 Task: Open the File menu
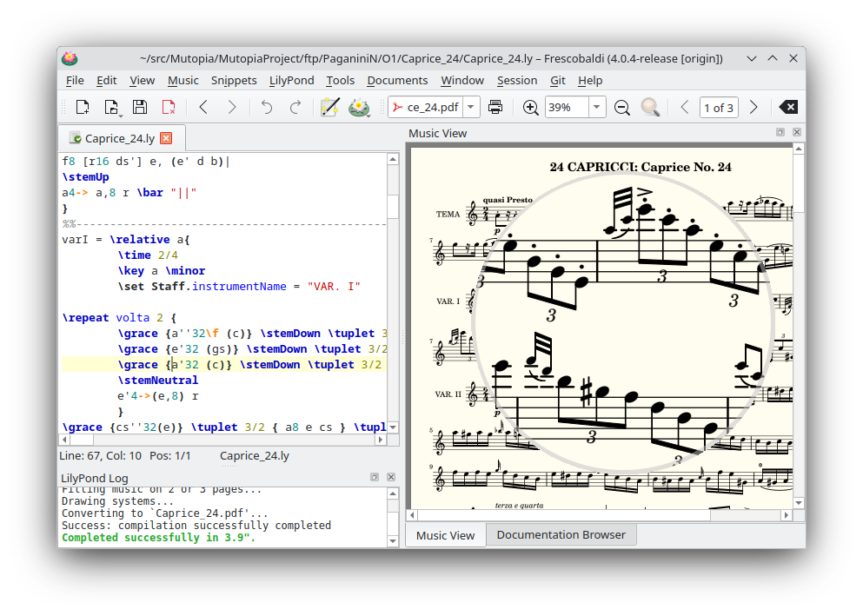pyautogui.click(x=75, y=80)
